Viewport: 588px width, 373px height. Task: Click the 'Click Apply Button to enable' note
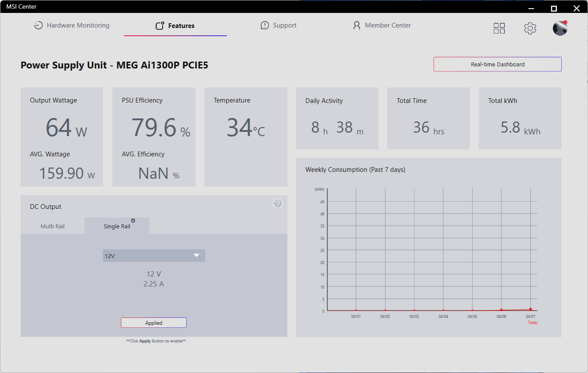point(156,341)
